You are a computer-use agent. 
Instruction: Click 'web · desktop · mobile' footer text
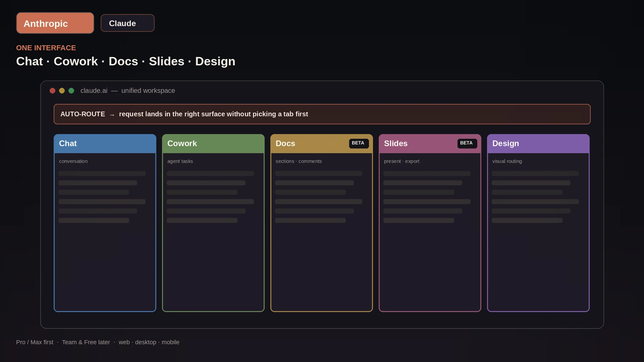[x=149, y=342]
